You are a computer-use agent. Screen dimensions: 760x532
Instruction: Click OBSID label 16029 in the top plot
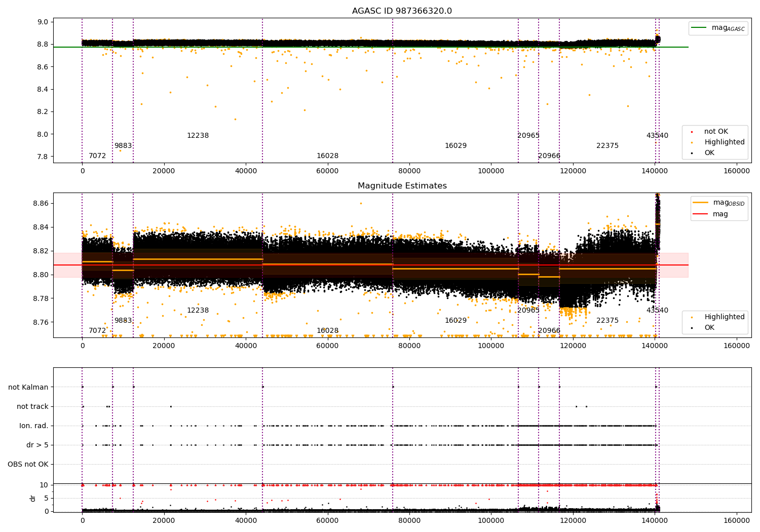pos(455,146)
